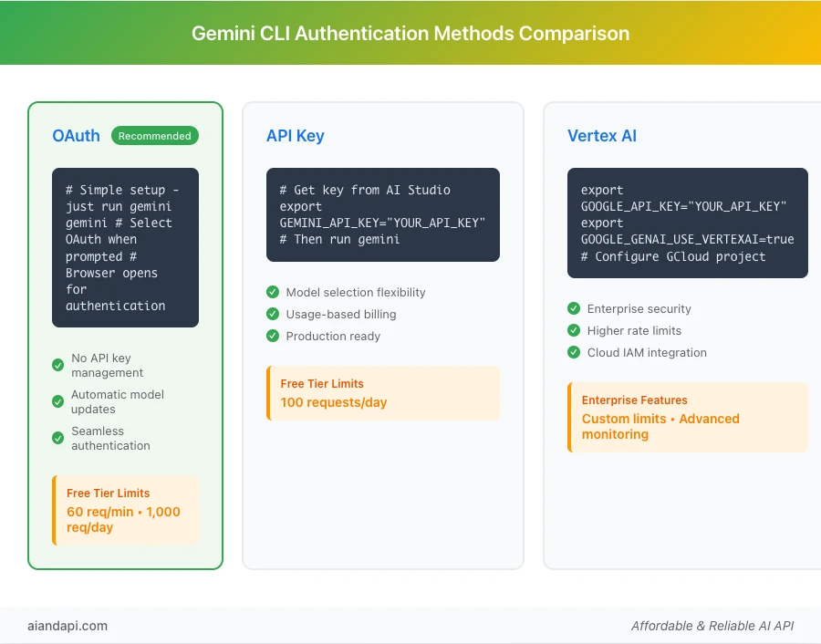Click the text Production ready
The height and width of the screenshot is (644, 821).
[333, 336]
